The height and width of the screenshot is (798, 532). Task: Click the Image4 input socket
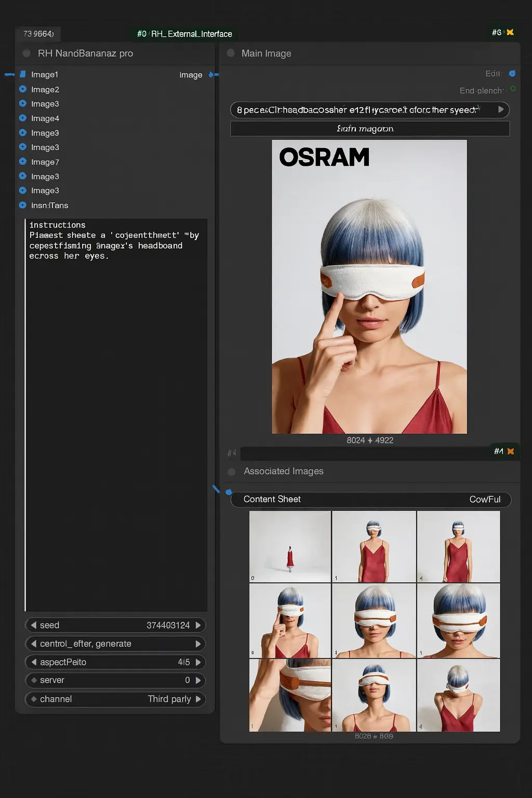(23, 118)
